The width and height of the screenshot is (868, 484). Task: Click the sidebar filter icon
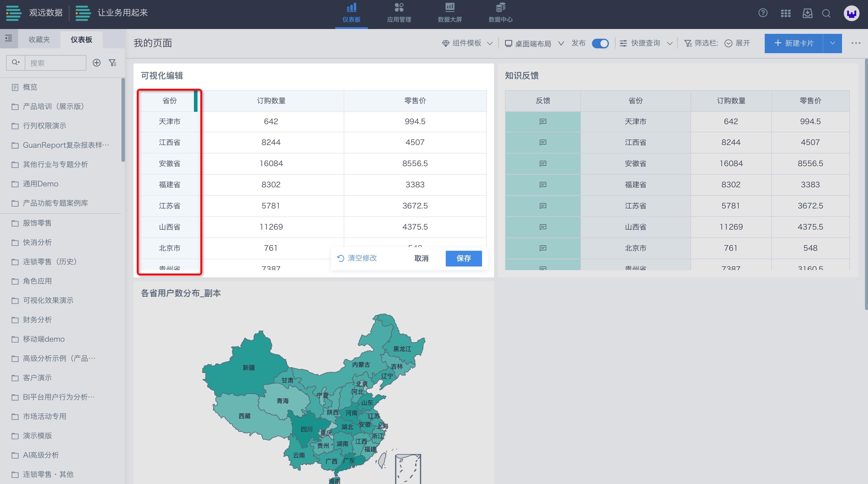coord(113,63)
